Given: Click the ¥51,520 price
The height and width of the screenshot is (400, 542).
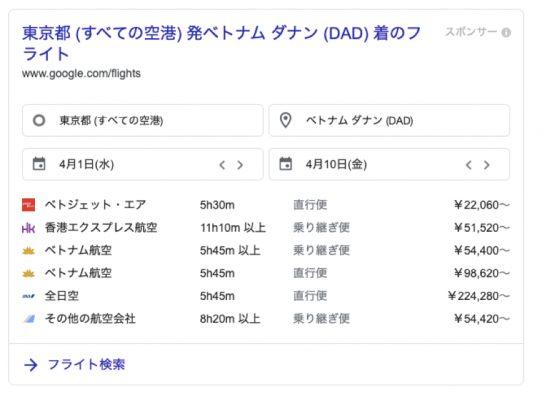Looking at the screenshot, I should point(482,228).
